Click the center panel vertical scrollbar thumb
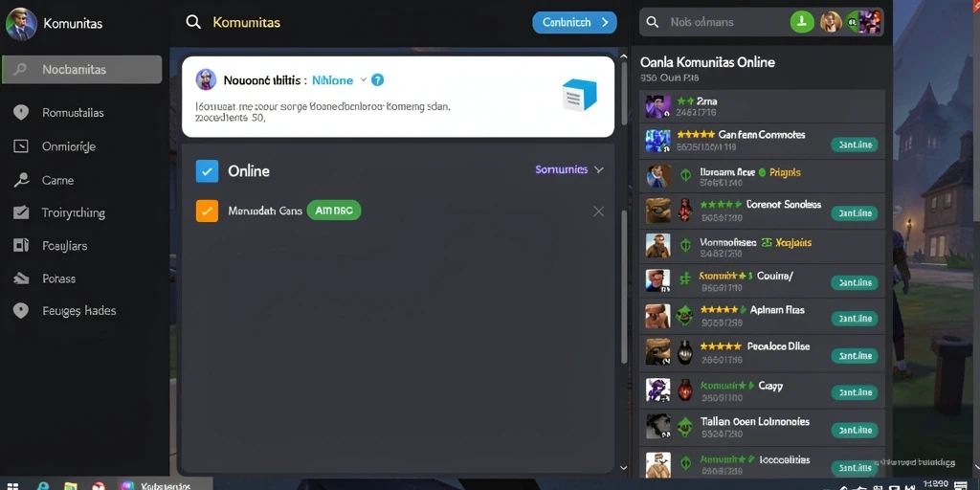 pyautogui.click(x=623, y=287)
